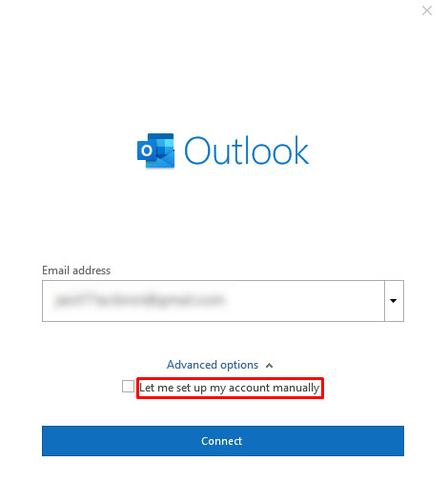Click the Advanced options link text

point(213,365)
